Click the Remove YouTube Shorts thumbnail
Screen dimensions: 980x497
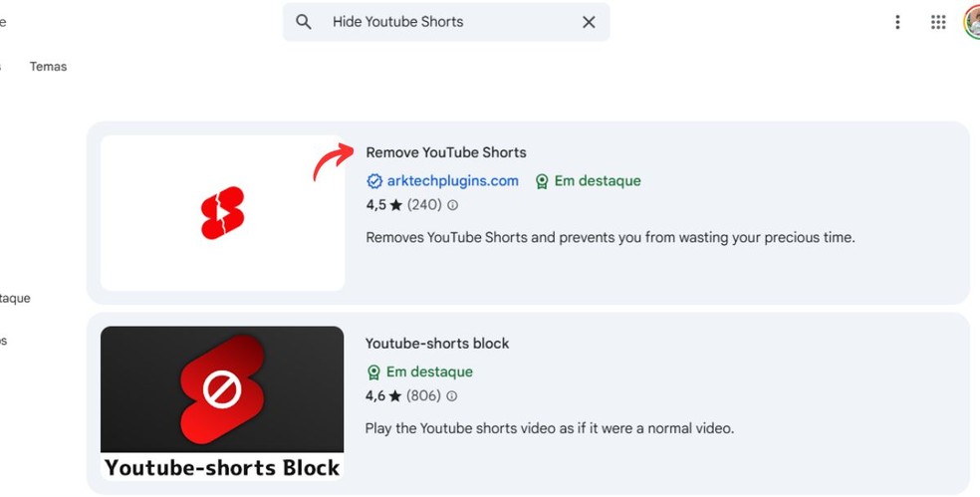click(x=222, y=212)
